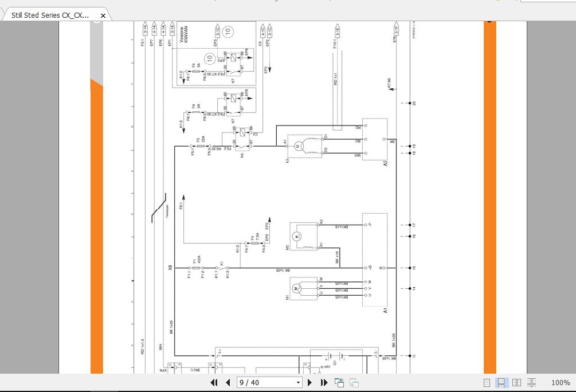
Task: Go to the previous page
Action: point(228,382)
